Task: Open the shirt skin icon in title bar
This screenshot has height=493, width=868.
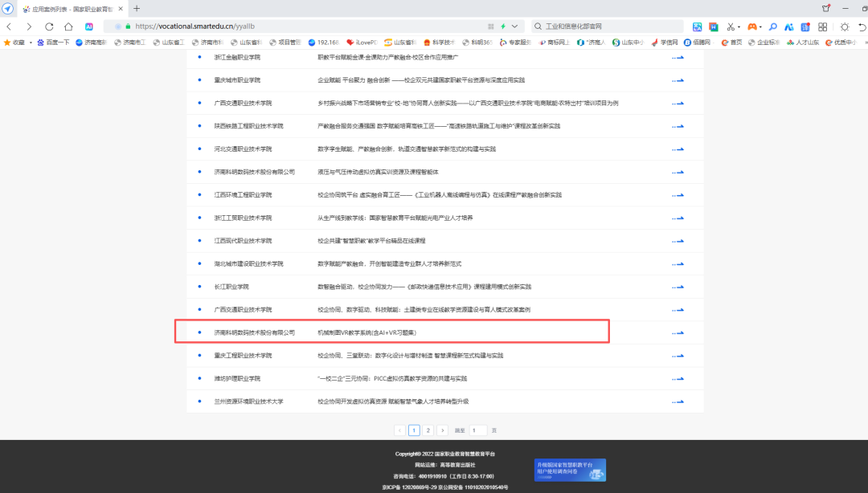Action: coord(826,8)
